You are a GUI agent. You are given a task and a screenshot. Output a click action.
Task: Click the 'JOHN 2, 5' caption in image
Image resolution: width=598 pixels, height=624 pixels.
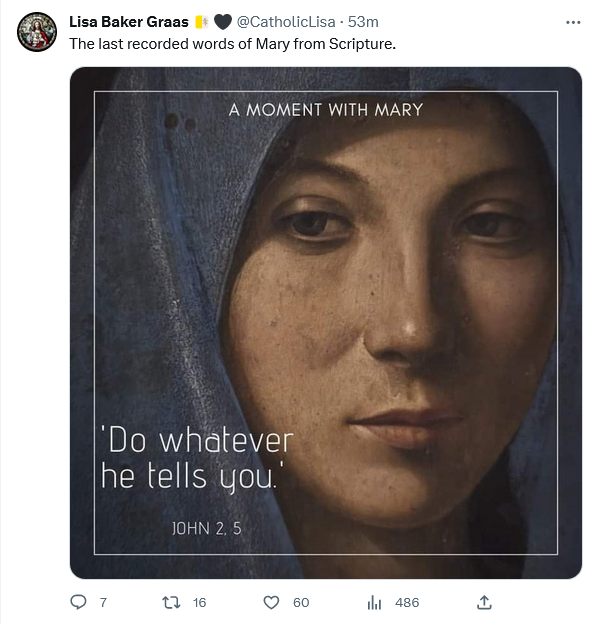[x=206, y=528]
